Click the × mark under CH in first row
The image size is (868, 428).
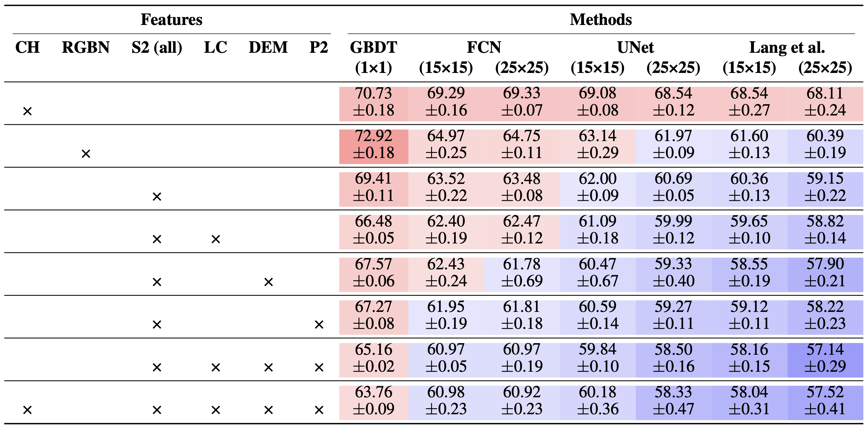[x=27, y=111]
